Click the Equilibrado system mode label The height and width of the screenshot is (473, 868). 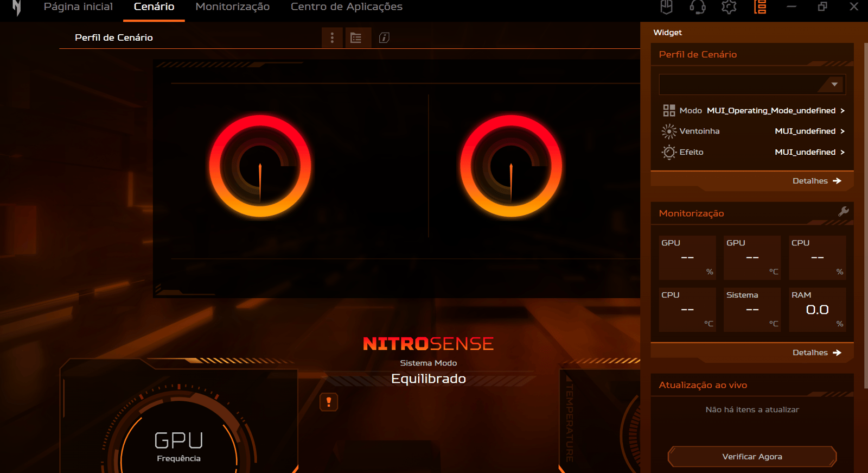pyautogui.click(x=429, y=379)
